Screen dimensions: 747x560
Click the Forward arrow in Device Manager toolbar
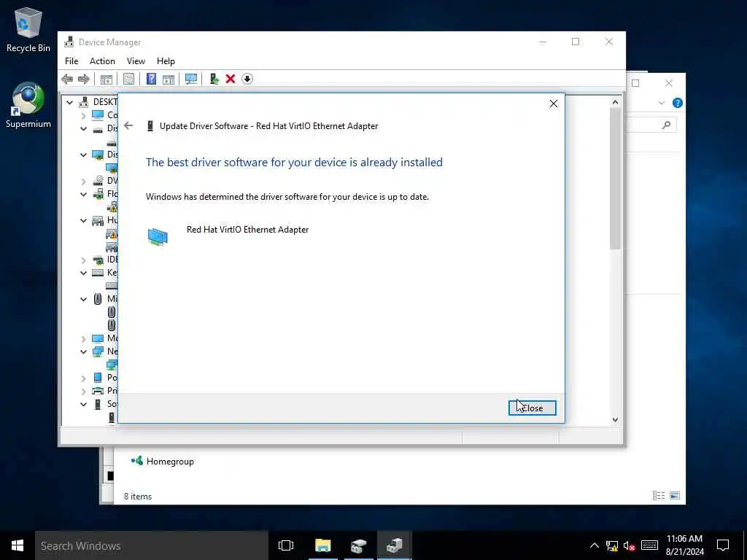[x=83, y=79]
